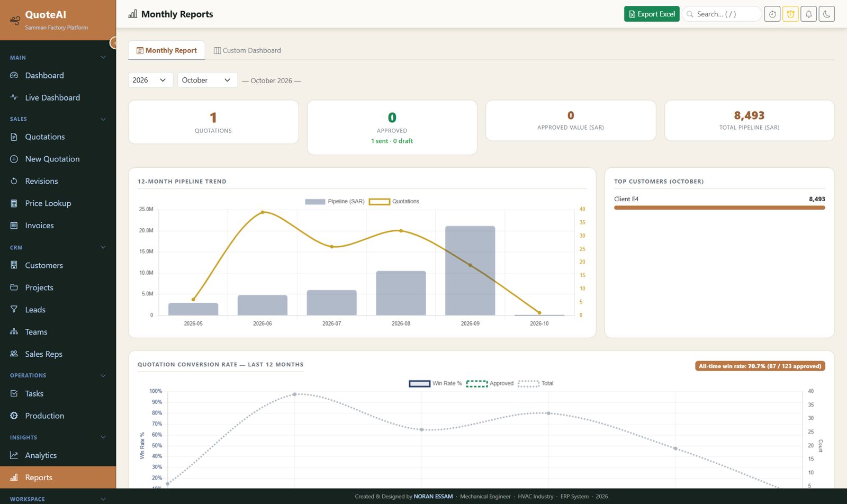Screen dimensions: 847x504
Task: Toggle Approved legend series
Action: (490, 384)
